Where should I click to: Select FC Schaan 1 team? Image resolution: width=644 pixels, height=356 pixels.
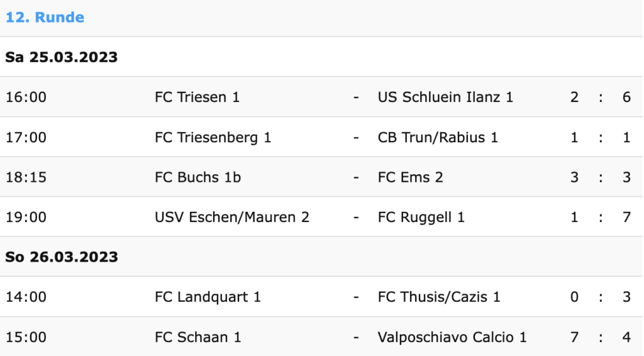coord(197,337)
